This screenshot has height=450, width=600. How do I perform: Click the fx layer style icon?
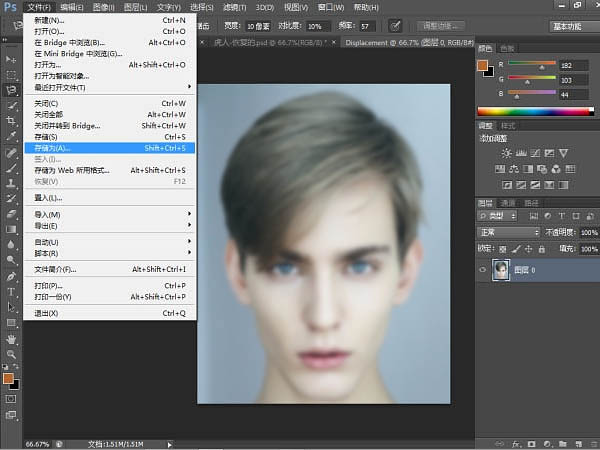[x=515, y=444]
